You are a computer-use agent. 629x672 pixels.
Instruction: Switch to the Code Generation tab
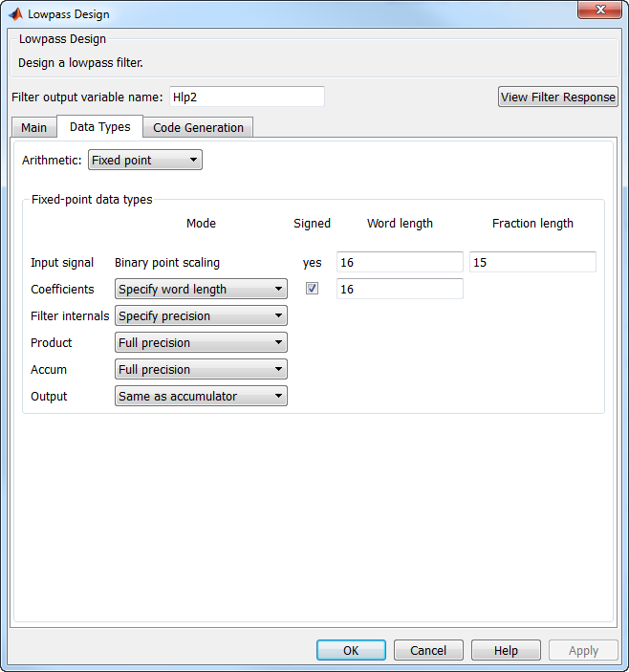[198, 127]
